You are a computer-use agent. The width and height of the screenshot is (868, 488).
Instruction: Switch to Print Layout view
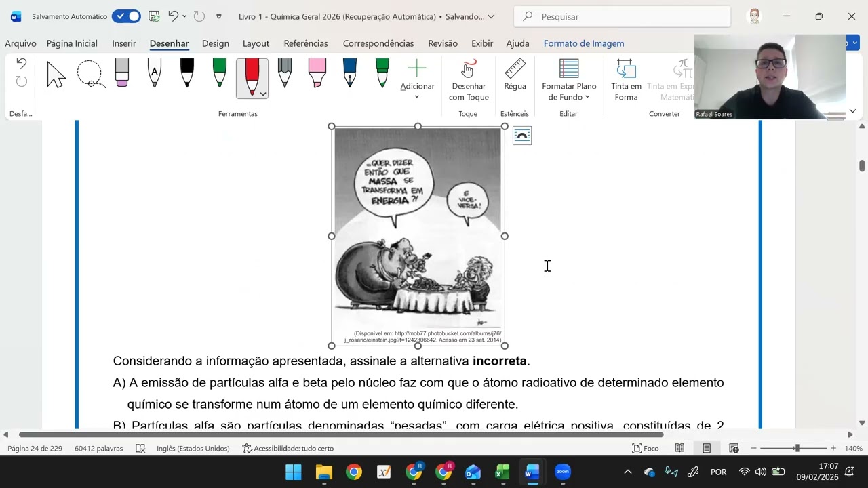[x=707, y=448]
